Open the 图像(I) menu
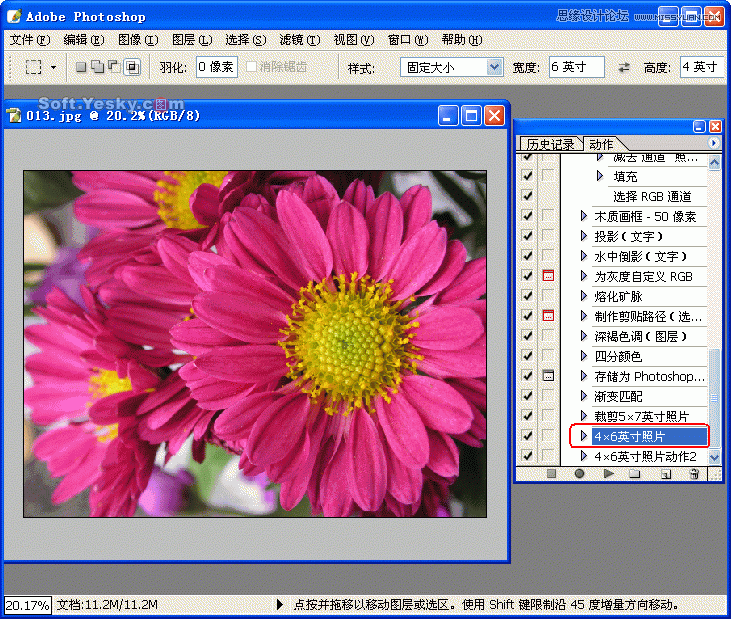The height and width of the screenshot is (619, 731). click(x=138, y=40)
